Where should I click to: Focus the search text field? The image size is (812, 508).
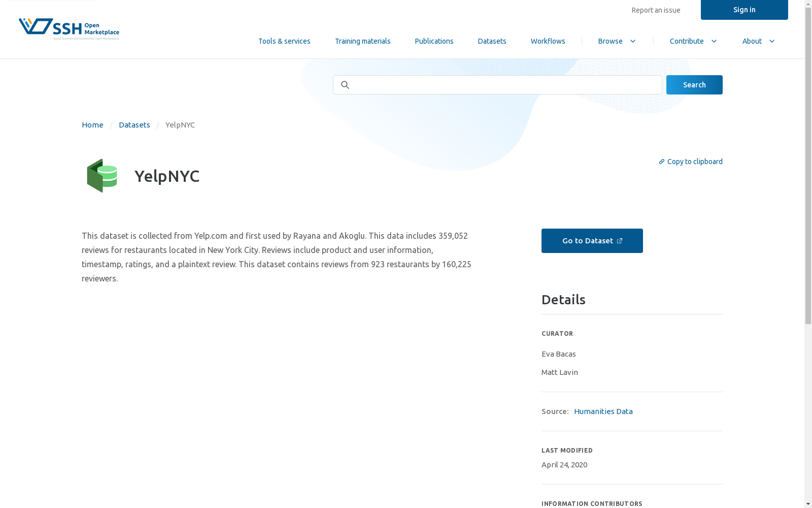click(497, 85)
